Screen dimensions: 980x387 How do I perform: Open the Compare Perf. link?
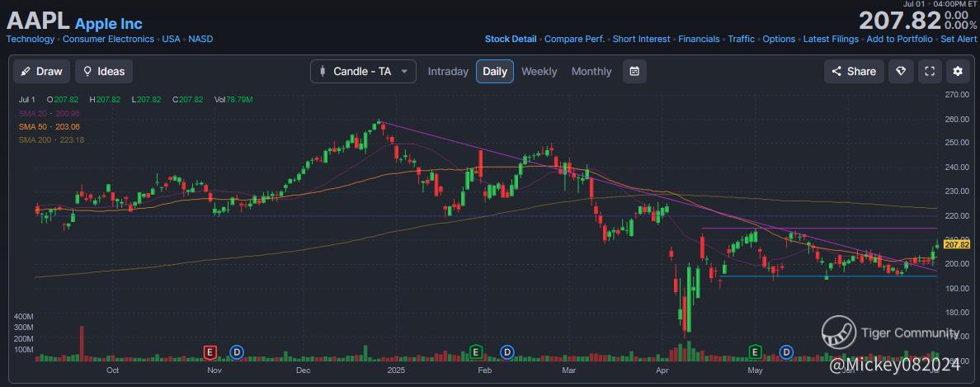pyautogui.click(x=574, y=39)
